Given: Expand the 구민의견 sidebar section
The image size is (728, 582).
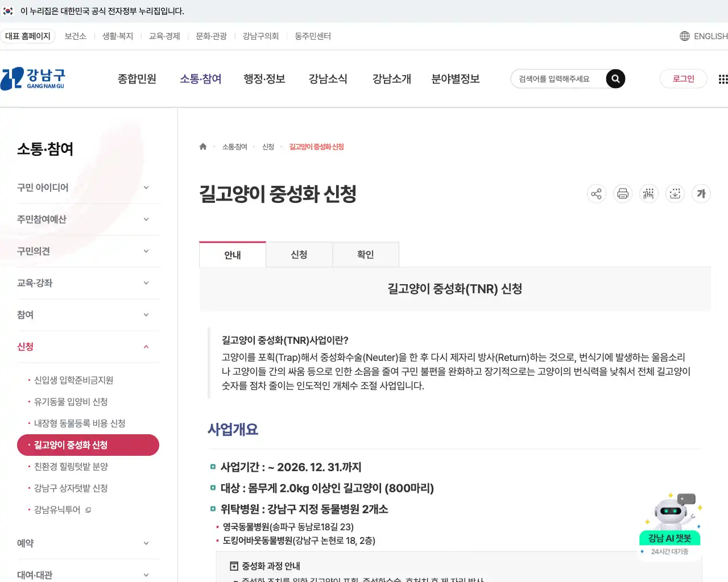Looking at the screenshot, I should [x=88, y=251].
